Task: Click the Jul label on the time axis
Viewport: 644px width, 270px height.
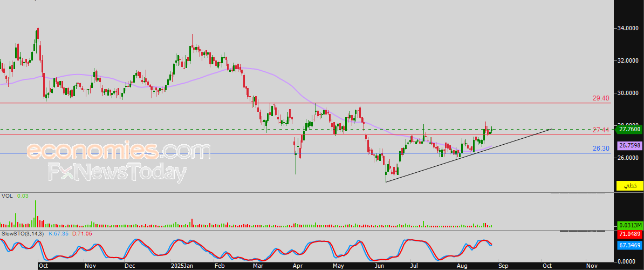Action: coord(415,266)
